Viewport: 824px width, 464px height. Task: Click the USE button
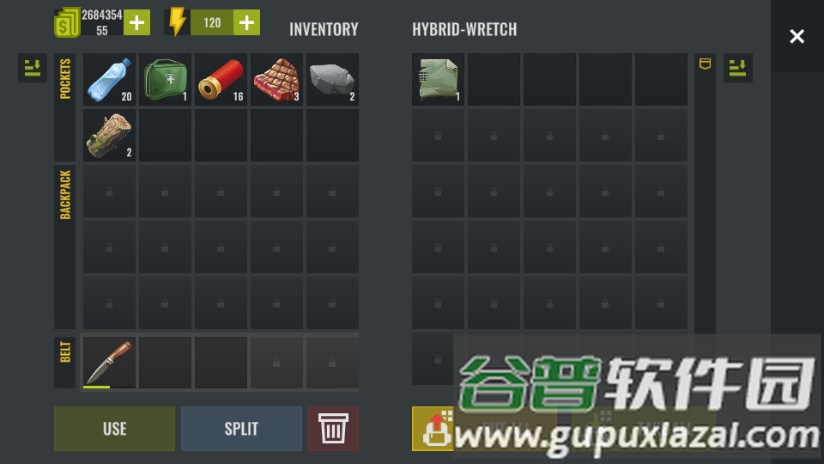click(x=115, y=428)
